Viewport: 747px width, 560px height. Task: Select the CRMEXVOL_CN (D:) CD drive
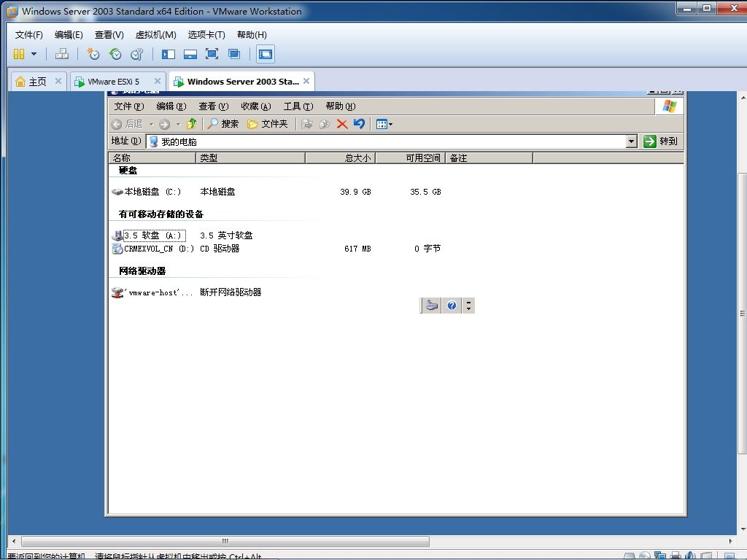tap(153, 249)
